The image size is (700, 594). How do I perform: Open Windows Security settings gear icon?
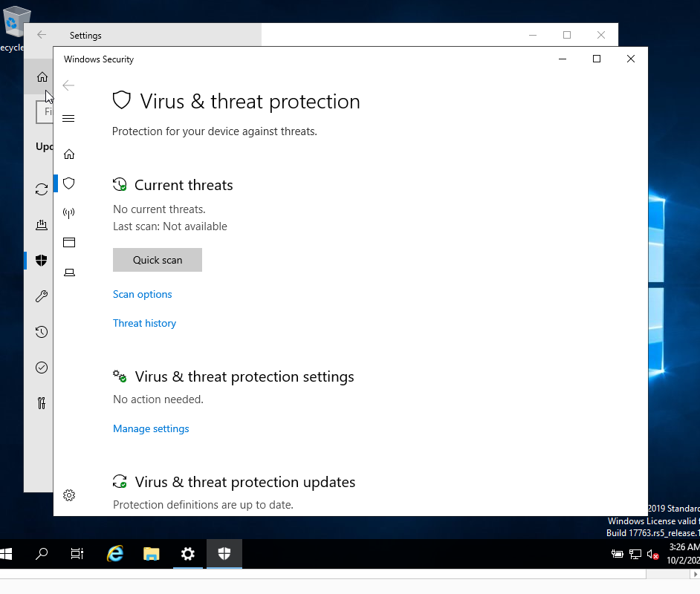point(69,495)
